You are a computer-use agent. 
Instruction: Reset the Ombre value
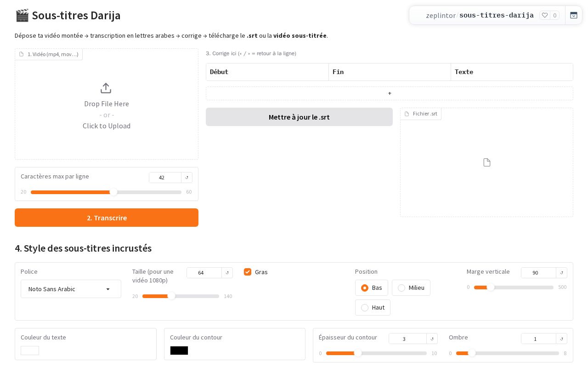point(562,339)
